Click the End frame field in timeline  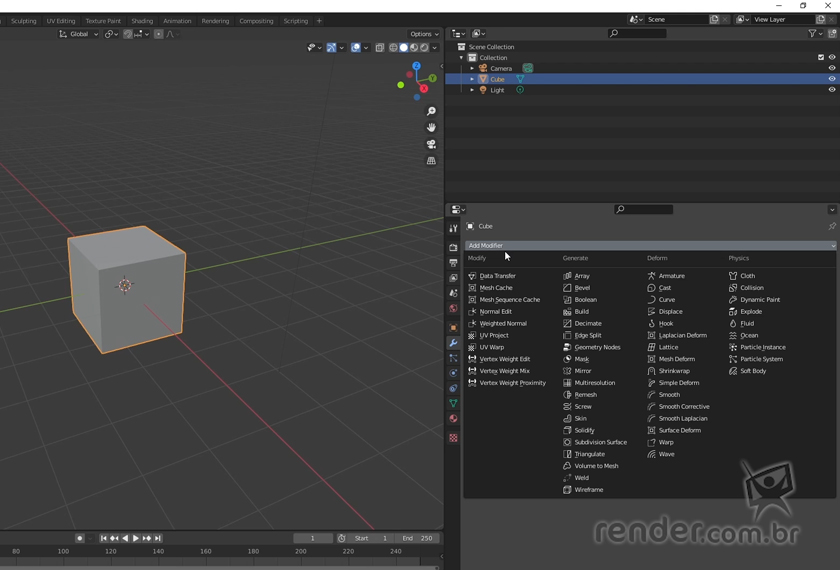click(417, 538)
